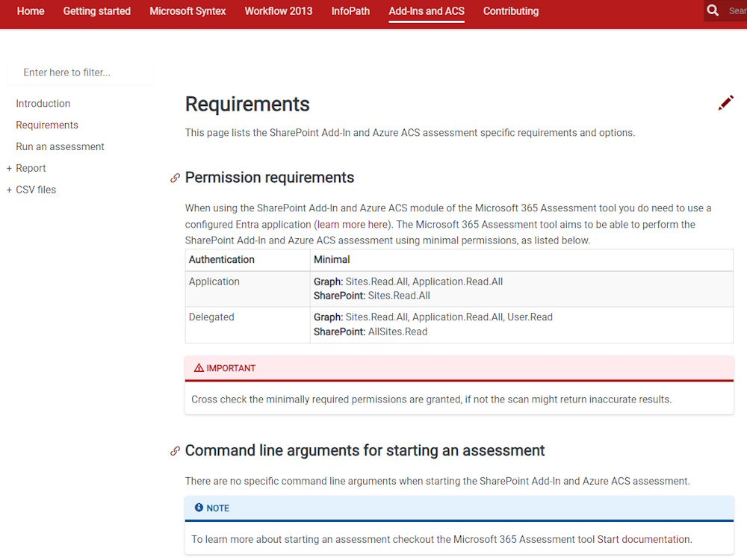Click the IMPORTANT warning triangle icon

(x=199, y=367)
